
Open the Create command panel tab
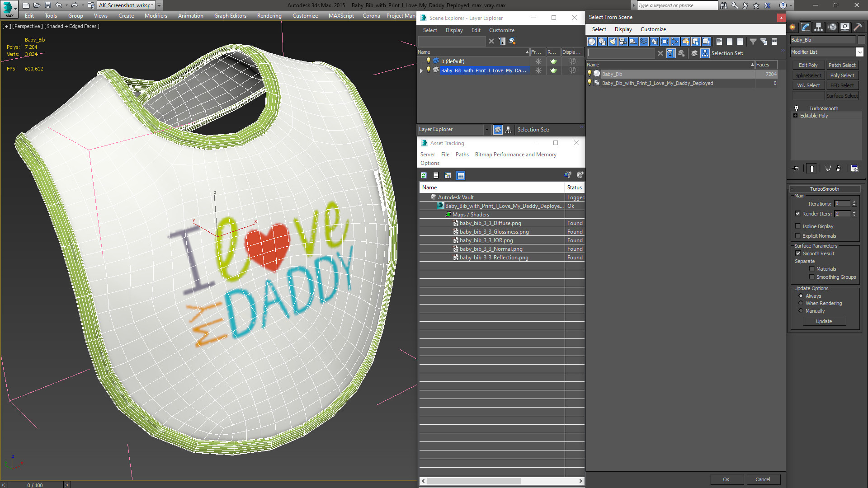[x=793, y=27]
